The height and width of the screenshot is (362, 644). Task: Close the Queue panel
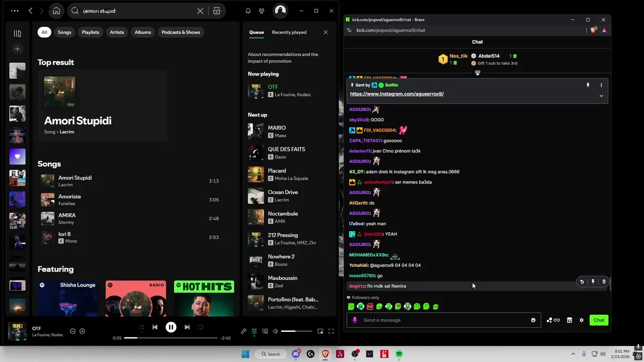[x=326, y=32]
